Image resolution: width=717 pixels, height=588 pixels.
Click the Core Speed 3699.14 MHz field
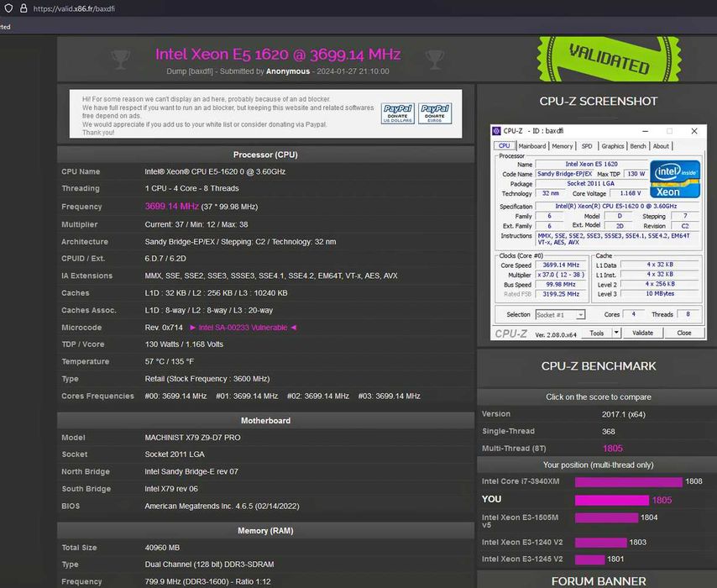click(561, 265)
